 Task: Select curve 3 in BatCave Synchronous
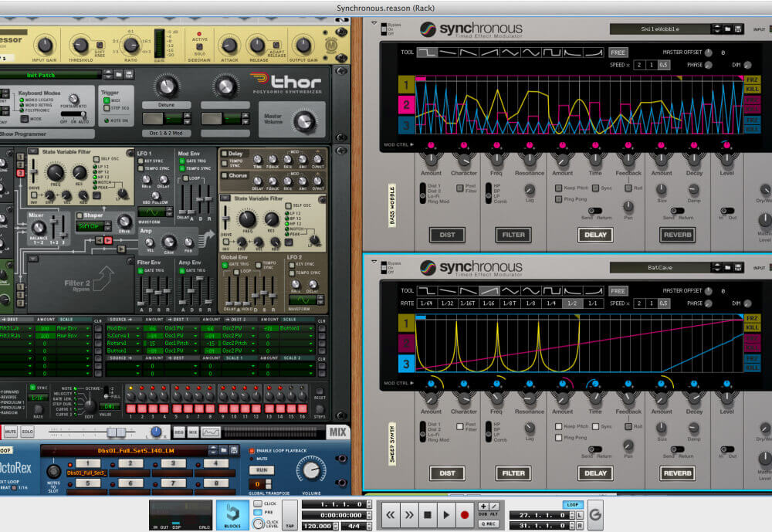[x=406, y=364]
